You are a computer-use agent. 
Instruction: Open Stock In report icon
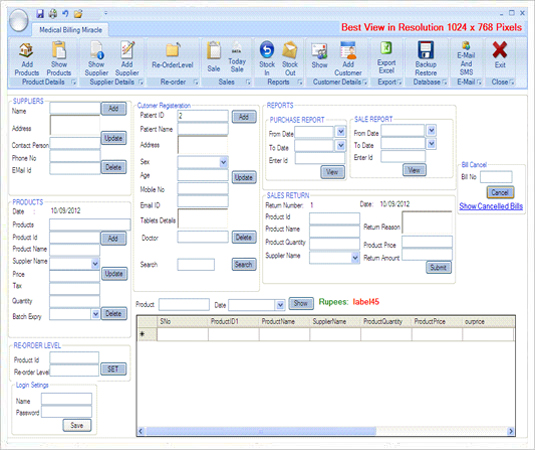[x=267, y=59]
